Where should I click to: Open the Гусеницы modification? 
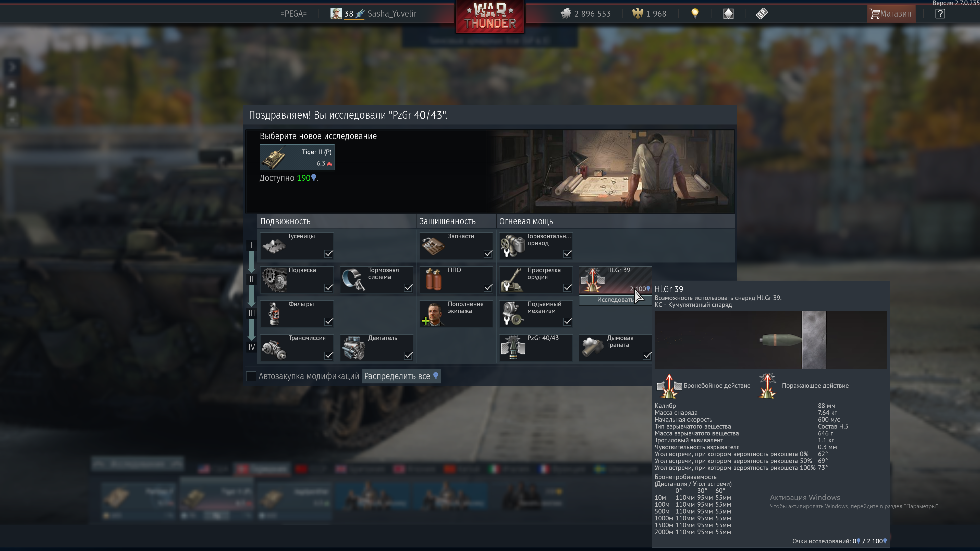coord(297,246)
